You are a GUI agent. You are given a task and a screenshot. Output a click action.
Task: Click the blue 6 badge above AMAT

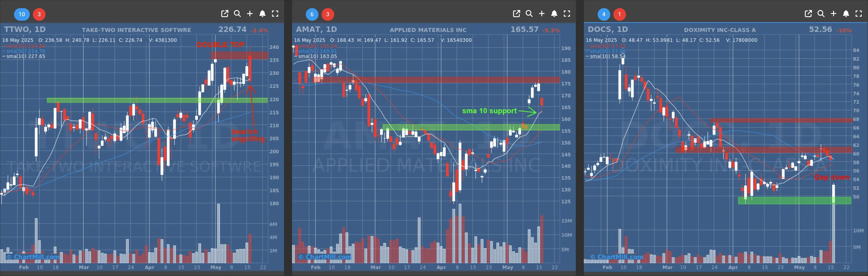click(312, 14)
